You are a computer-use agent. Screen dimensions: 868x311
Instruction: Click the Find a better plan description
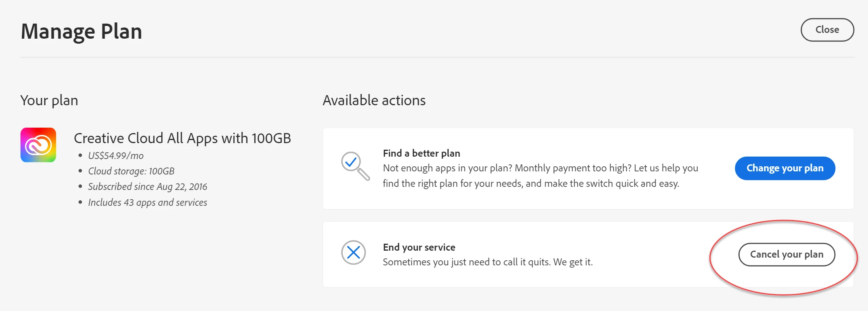[540, 176]
